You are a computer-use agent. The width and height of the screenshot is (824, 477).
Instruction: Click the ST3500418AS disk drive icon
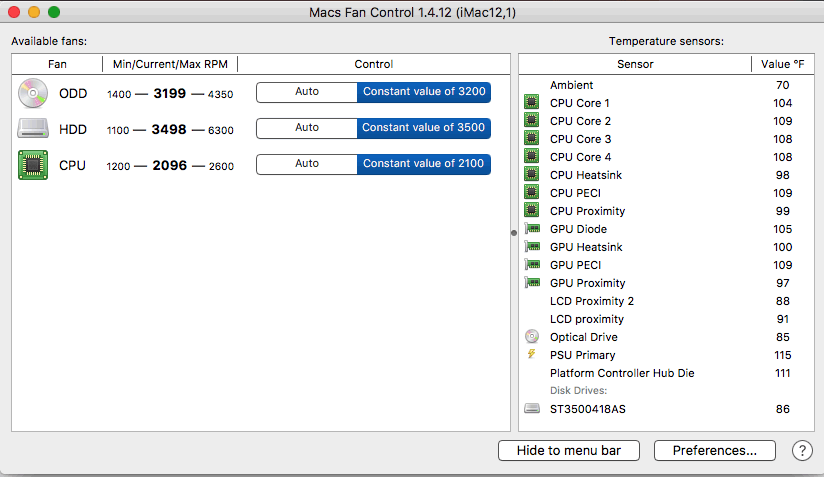[532, 408]
